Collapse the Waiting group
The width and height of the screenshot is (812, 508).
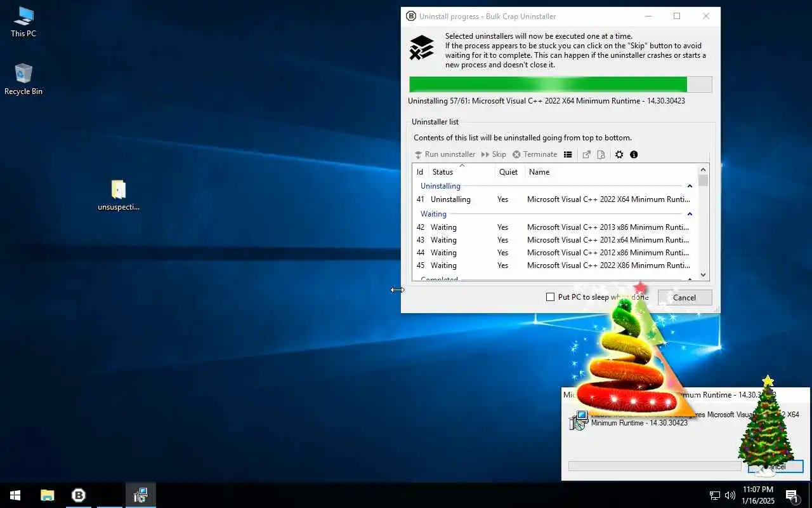click(x=690, y=214)
